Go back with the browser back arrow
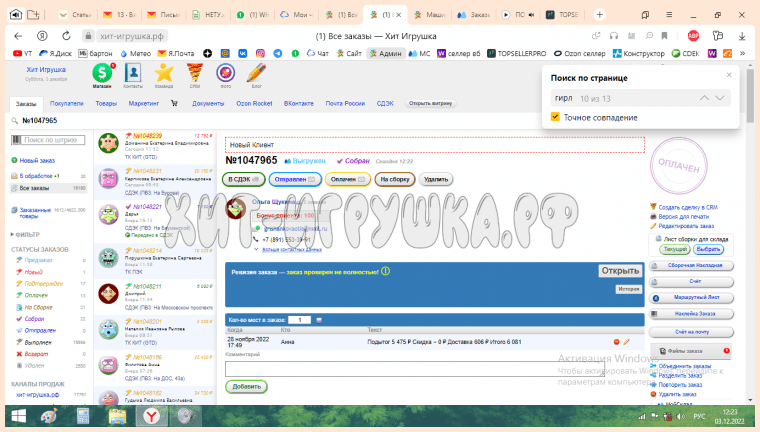Image resolution: width=760 pixels, height=432 pixels. tap(18, 36)
